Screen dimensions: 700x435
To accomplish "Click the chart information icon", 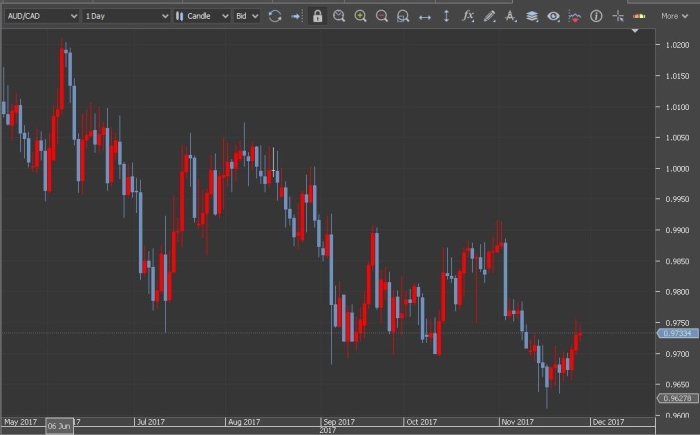I will tap(596, 17).
